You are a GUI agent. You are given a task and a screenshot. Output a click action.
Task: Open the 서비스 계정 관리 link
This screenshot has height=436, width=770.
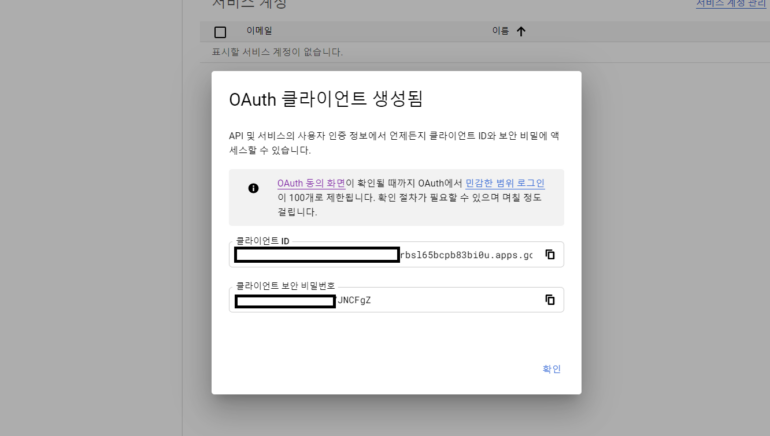732,4
